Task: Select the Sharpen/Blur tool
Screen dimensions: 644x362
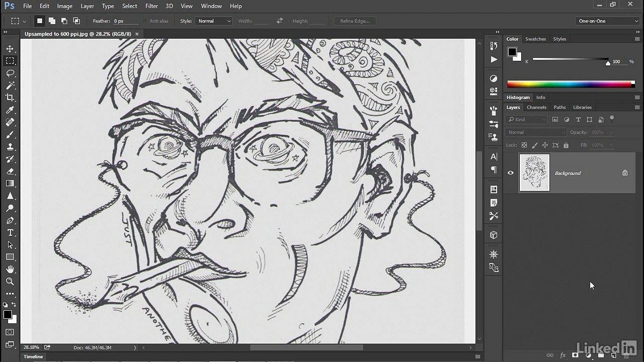Action: pyautogui.click(x=10, y=196)
